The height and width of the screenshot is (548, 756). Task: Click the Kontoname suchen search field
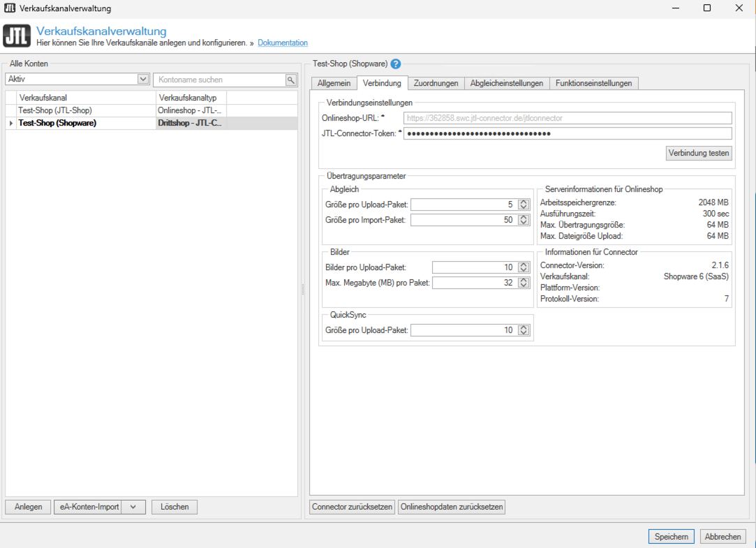[x=220, y=80]
